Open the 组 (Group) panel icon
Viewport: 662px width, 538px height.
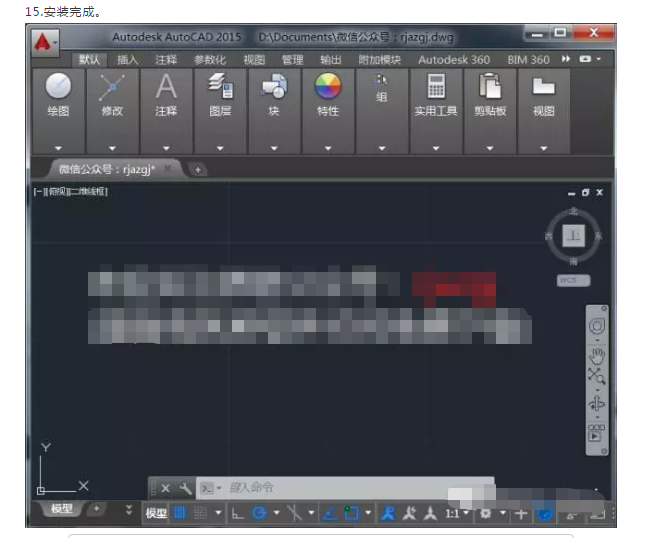click(381, 79)
